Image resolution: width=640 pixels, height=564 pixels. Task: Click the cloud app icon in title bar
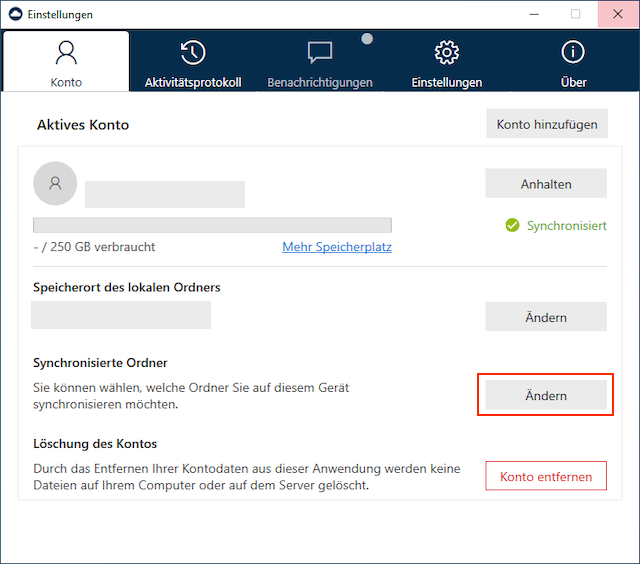[x=16, y=14]
